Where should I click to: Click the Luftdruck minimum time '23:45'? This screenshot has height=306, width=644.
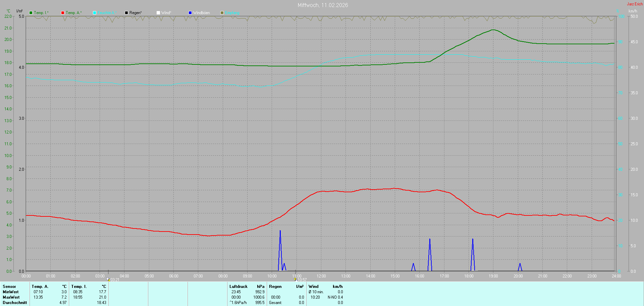(x=236, y=292)
